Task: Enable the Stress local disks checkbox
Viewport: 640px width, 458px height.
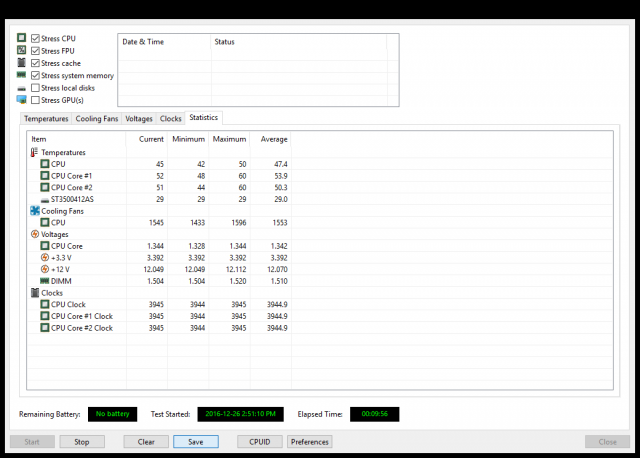Action: click(36, 88)
